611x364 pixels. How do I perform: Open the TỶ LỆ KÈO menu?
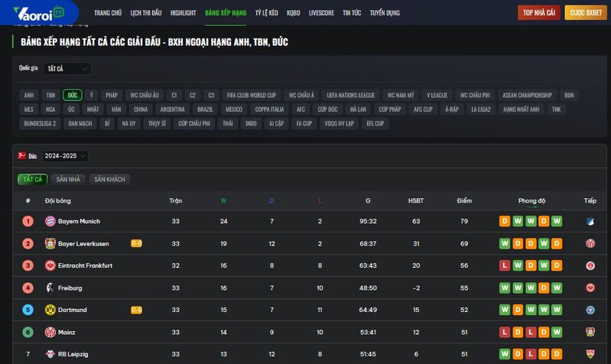click(x=267, y=13)
